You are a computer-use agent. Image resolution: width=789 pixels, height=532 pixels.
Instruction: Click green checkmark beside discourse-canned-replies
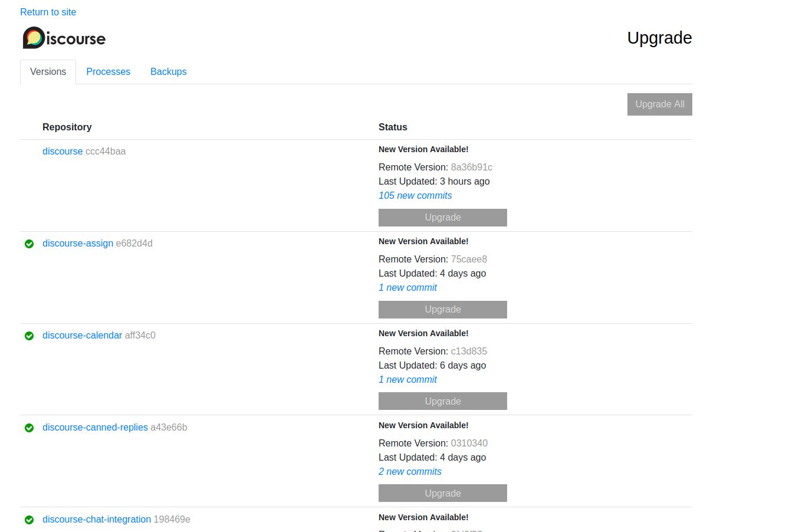pos(29,428)
